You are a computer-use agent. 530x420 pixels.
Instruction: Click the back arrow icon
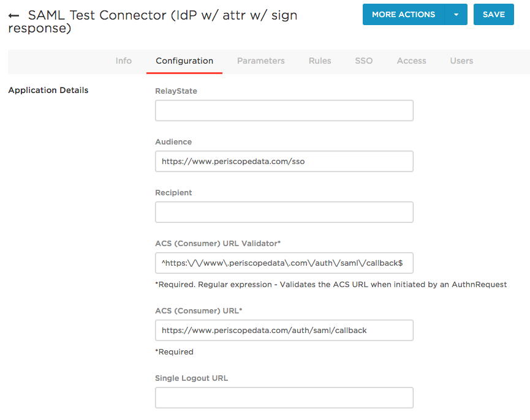tap(14, 15)
